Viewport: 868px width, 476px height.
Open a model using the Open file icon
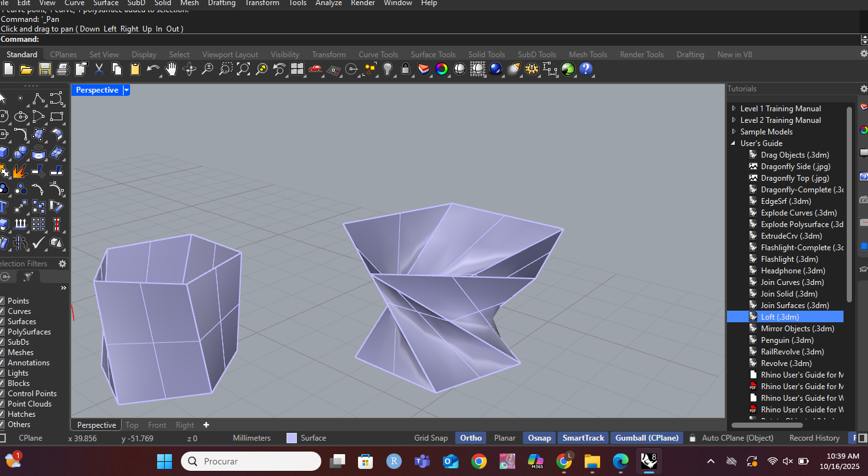[25, 69]
